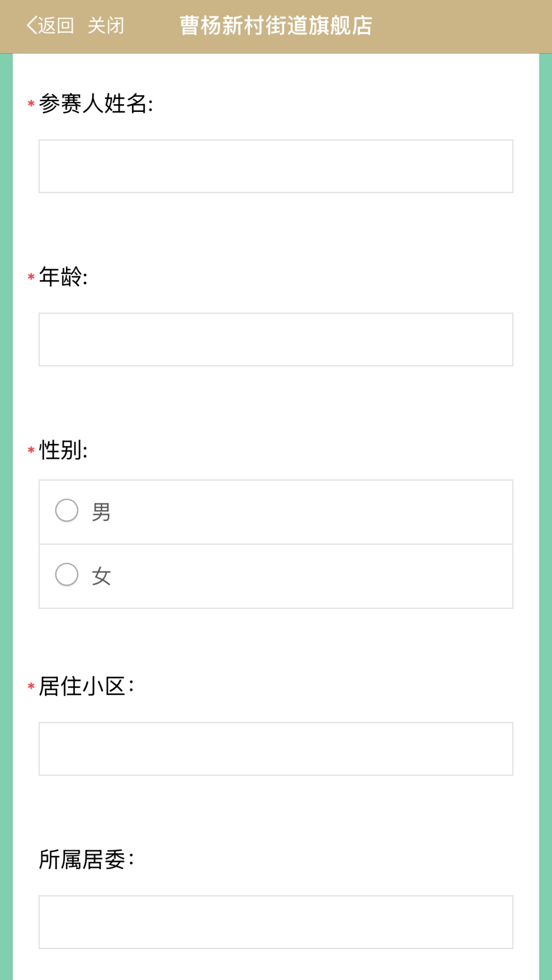
Task: Select the 女 radio button circle
Action: point(67,575)
